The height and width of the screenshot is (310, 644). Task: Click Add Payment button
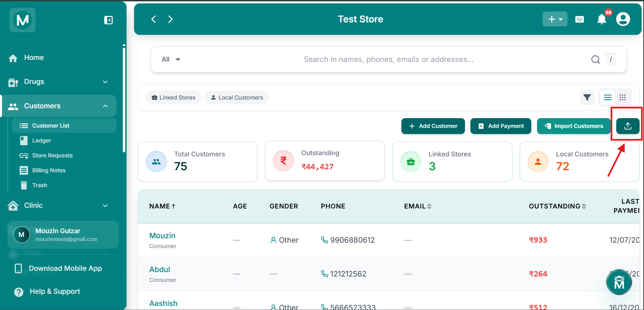(x=501, y=126)
